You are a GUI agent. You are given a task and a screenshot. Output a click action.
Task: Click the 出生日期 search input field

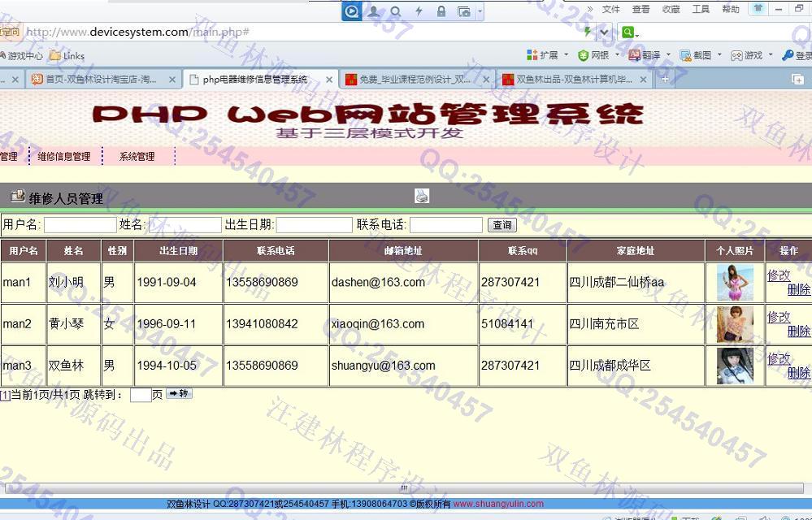point(315,224)
